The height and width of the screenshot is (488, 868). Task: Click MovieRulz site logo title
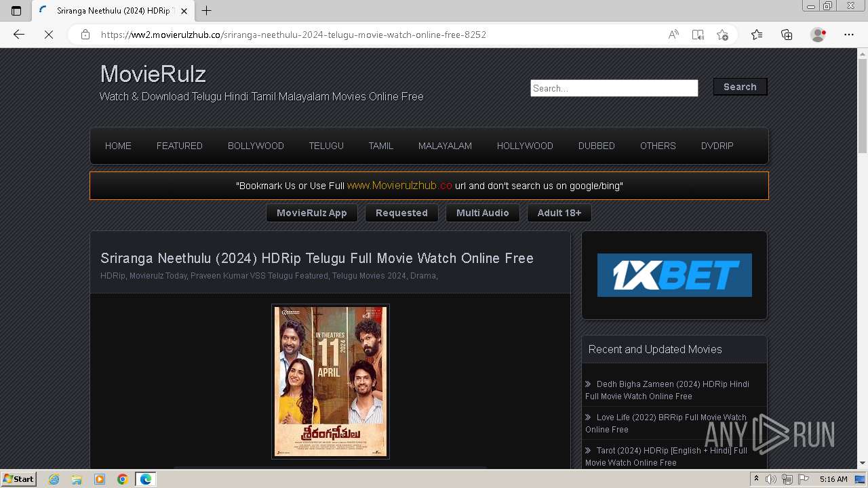pyautogui.click(x=153, y=74)
